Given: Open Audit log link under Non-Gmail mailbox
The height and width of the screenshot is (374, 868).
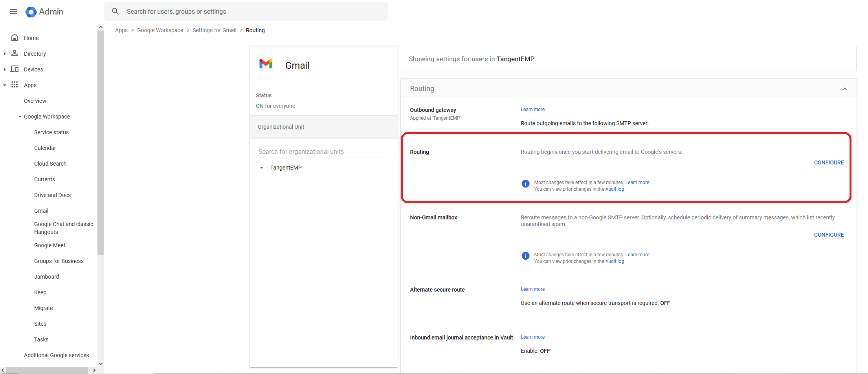Looking at the screenshot, I should click(615, 261).
